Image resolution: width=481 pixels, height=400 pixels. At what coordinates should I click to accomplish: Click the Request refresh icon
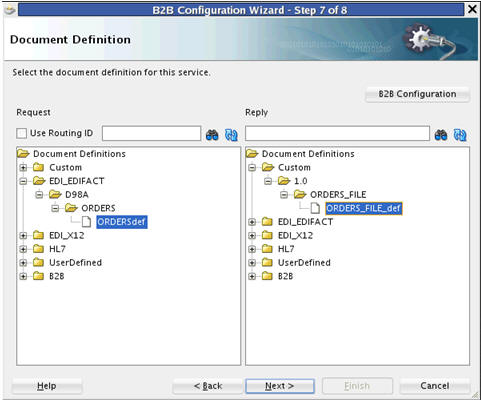coord(231,135)
